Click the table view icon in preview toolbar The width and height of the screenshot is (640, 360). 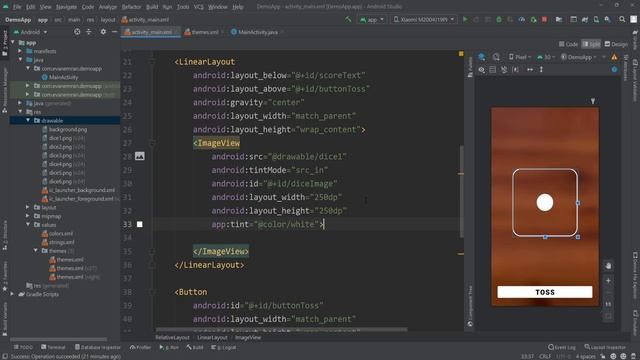click(493, 70)
